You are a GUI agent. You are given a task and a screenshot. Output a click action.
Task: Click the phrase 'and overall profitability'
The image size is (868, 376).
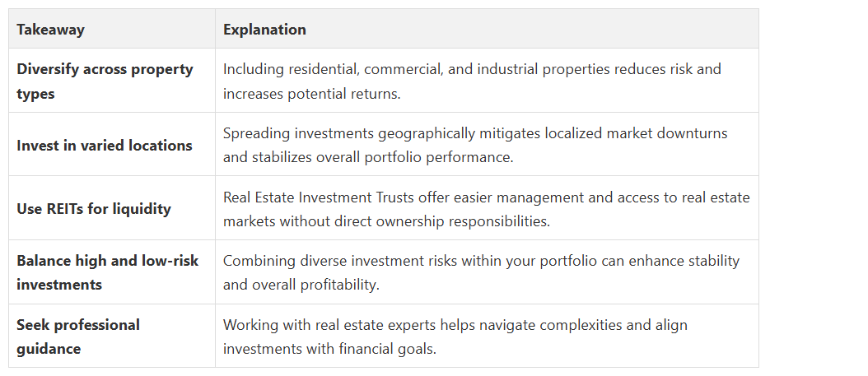click(301, 285)
